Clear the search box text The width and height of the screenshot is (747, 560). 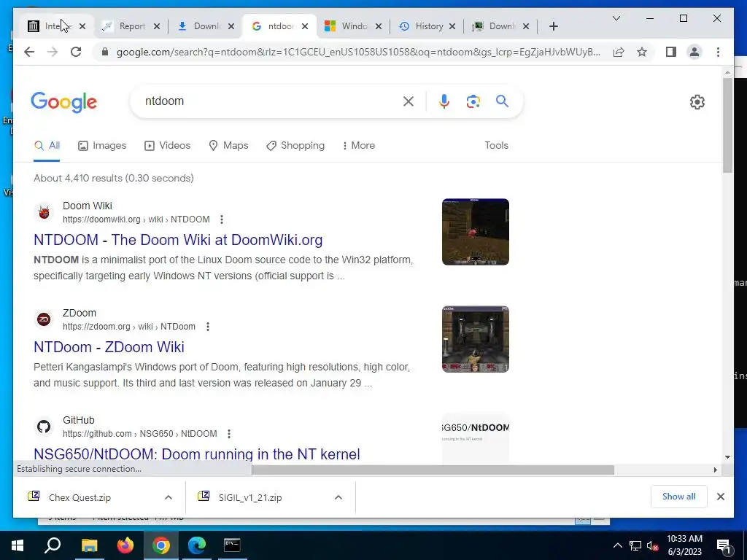409,101
